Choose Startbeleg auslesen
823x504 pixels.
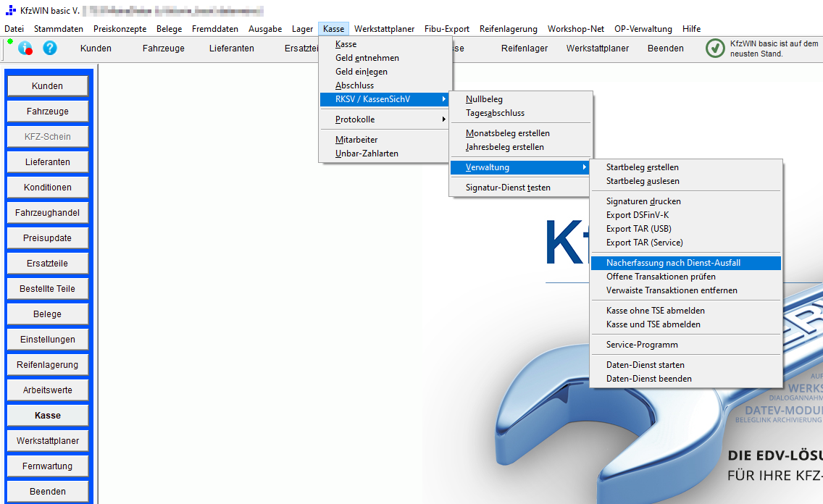[685, 181]
